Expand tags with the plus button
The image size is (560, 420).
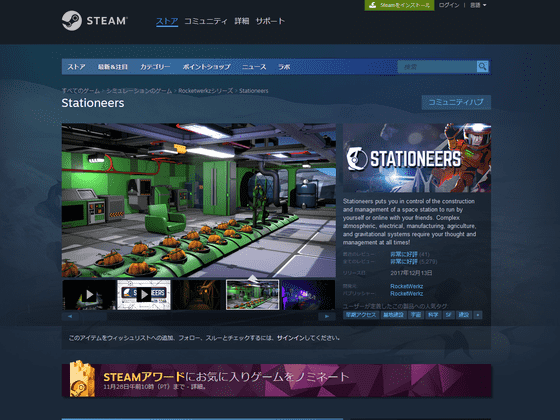click(478, 315)
